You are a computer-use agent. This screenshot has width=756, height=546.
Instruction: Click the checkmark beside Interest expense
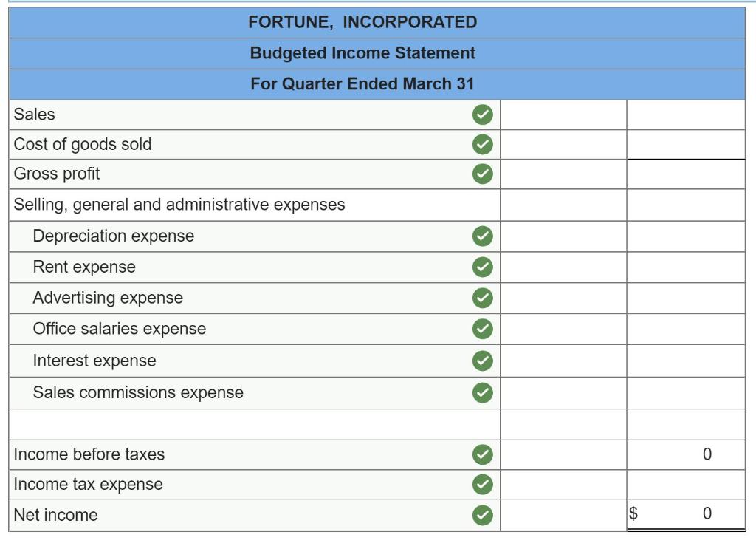[482, 360]
